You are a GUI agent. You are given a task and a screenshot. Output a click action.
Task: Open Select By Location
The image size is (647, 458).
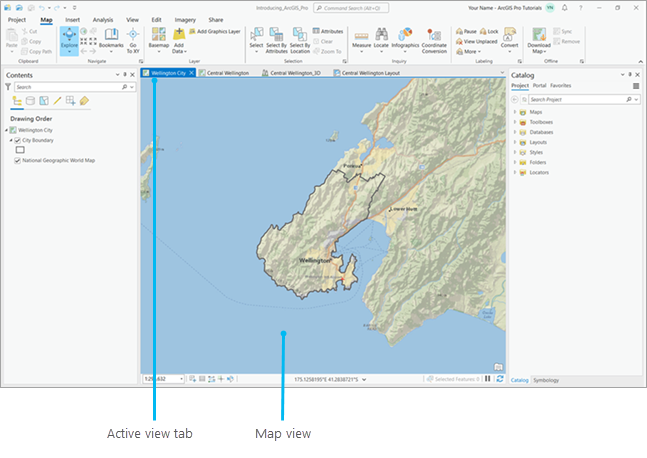tap(300, 40)
